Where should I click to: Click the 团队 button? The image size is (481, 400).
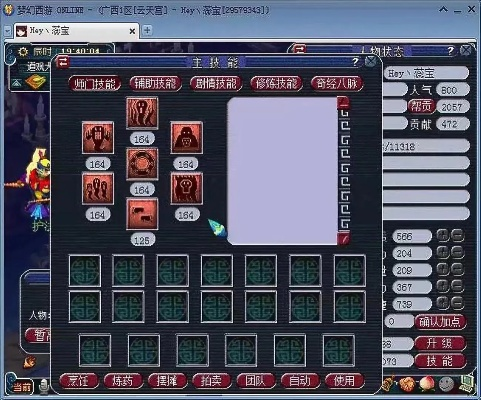pyautogui.click(x=256, y=380)
